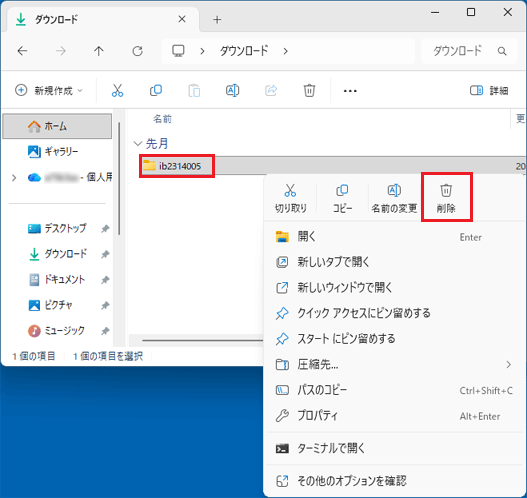Screen dimensions: 527x498
Task: Unpin デスクトップ using its pin icon
Action: pos(105,229)
